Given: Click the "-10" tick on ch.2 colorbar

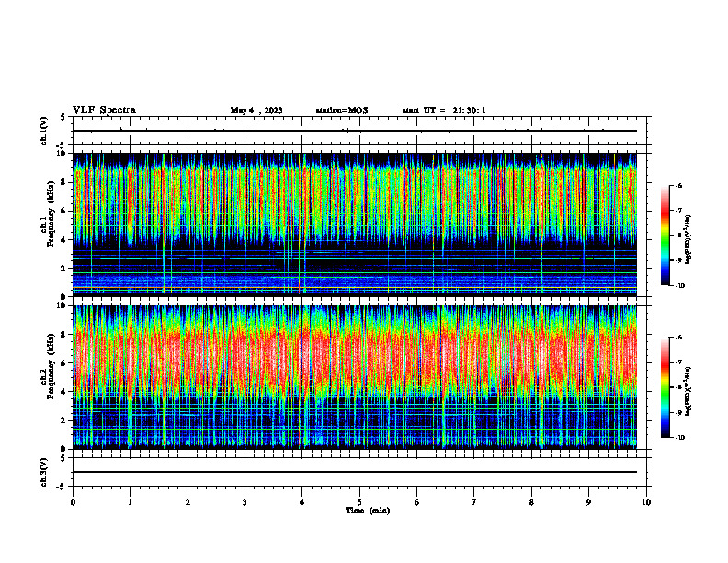Looking at the screenshot, I should (x=680, y=438).
